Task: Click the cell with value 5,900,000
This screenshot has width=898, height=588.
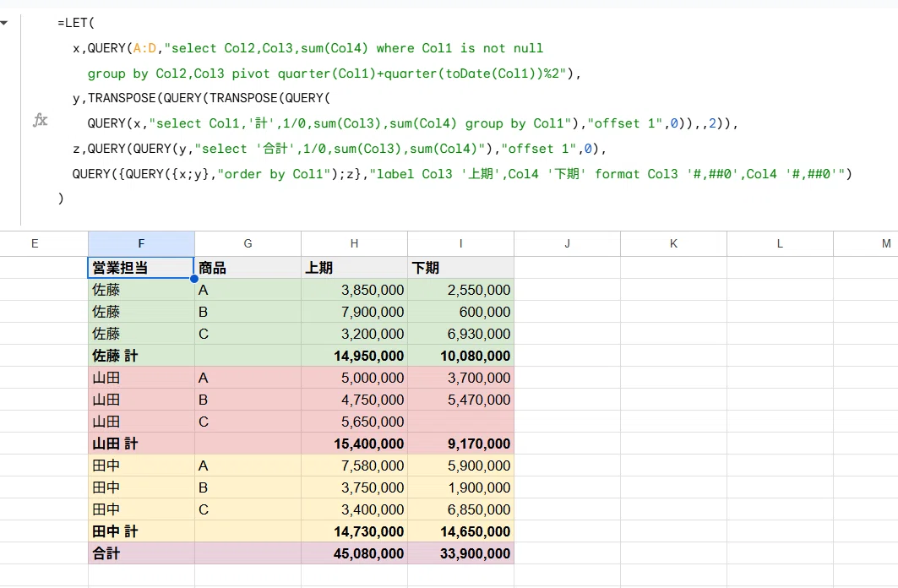Action: (461, 465)
